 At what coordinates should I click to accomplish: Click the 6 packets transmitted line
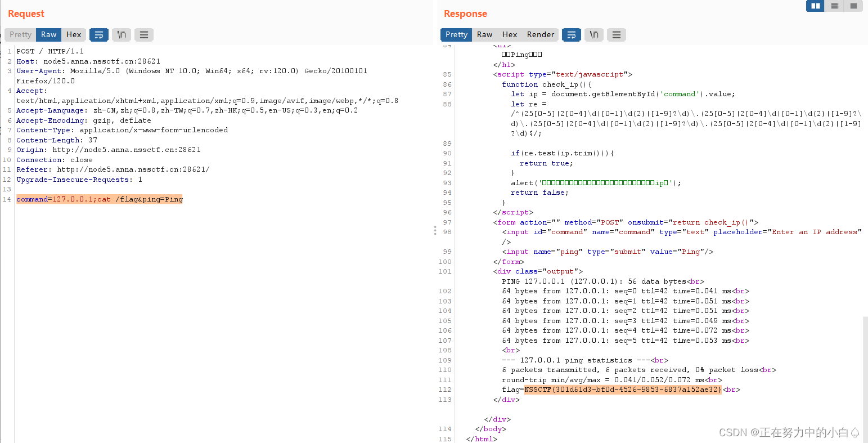click(639, 370)
